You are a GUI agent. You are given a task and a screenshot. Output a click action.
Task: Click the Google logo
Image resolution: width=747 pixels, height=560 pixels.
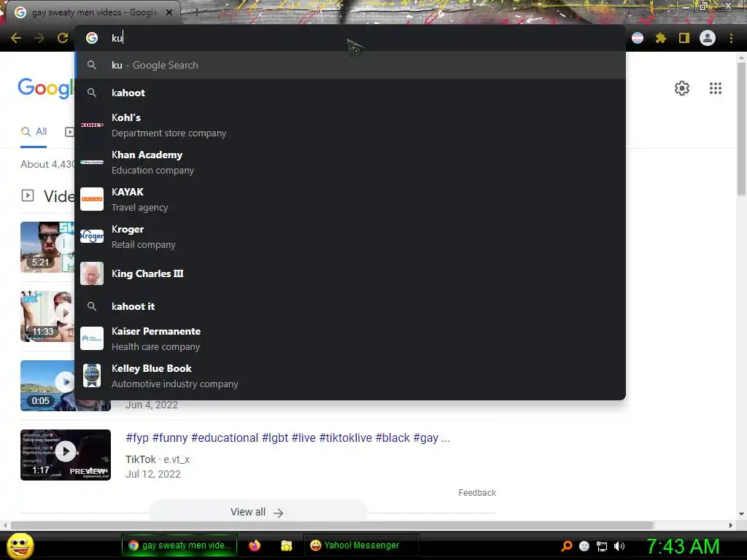click(46, 88)
